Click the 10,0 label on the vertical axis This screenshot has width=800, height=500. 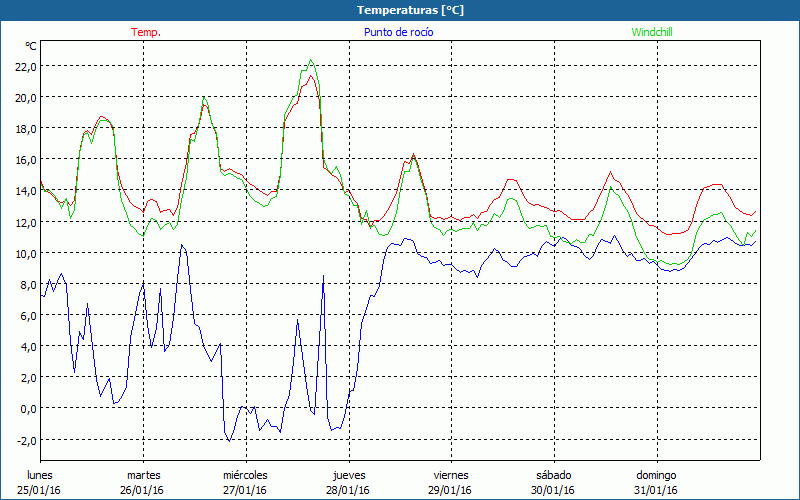click(24, 253)
